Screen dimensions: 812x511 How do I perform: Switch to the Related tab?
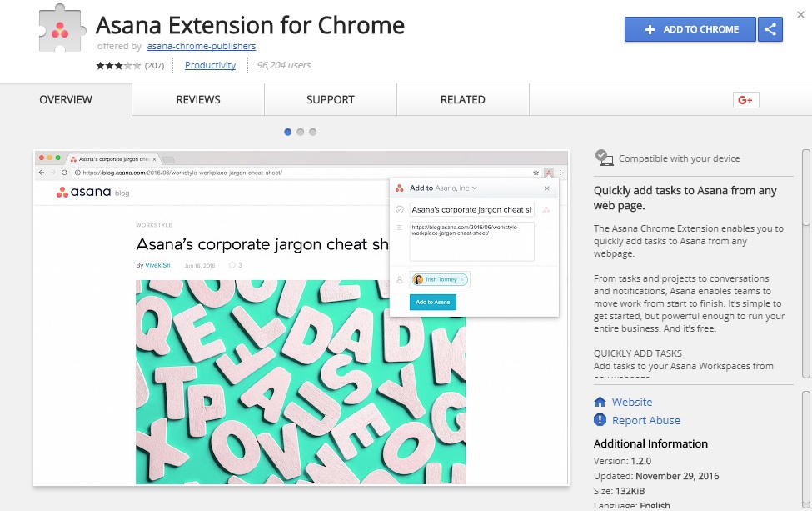click(463, 99)
